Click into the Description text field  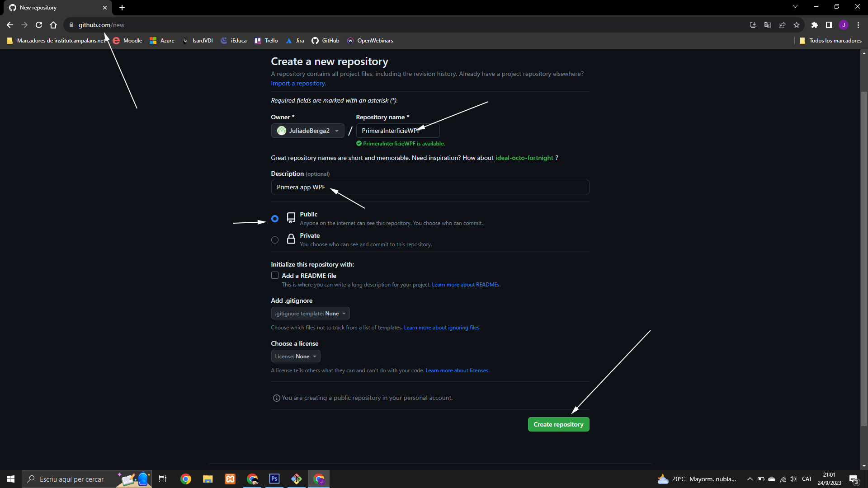tap(429, 187)
